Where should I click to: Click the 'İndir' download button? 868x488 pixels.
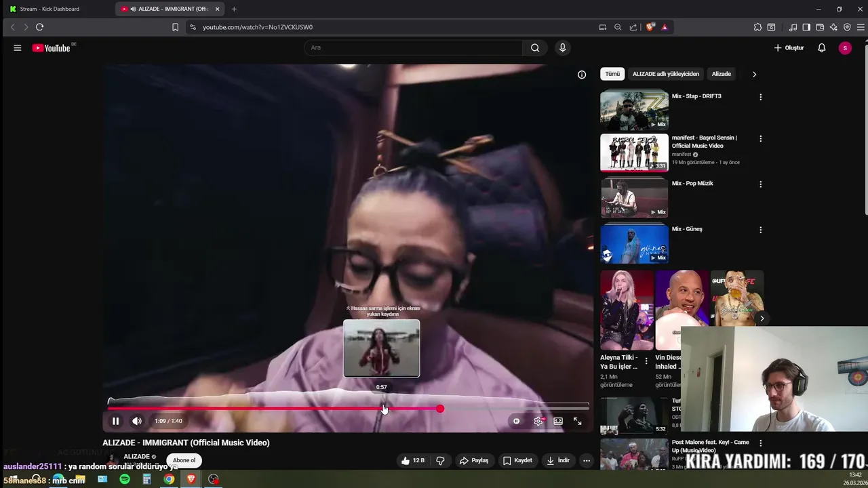[557, 461]
